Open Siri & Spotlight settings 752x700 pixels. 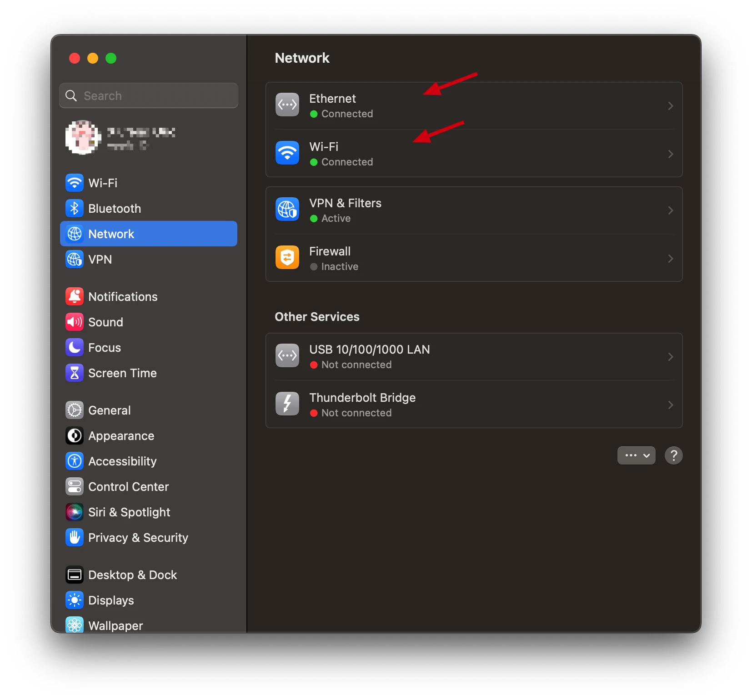pos(129,512)
